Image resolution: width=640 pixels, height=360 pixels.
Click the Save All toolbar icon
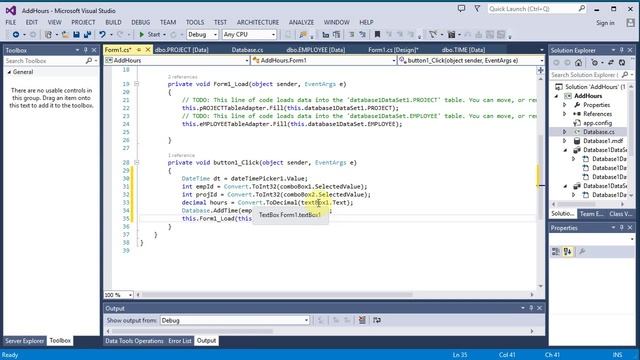[87, 35]
